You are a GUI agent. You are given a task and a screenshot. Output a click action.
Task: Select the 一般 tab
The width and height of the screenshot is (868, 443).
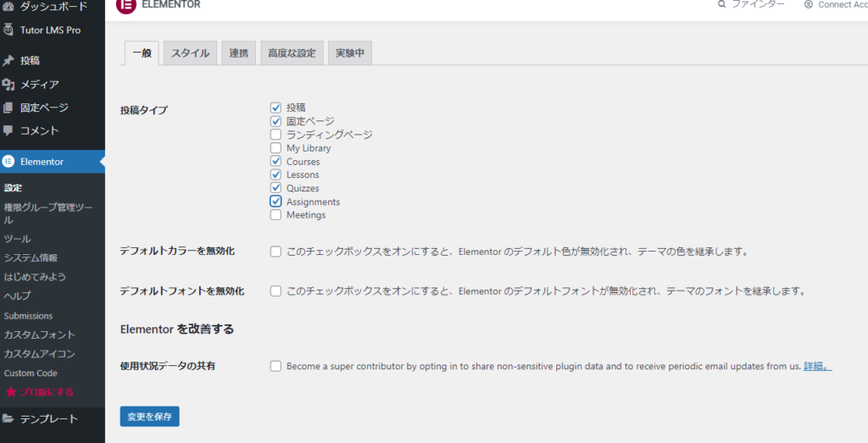(142, 53)
